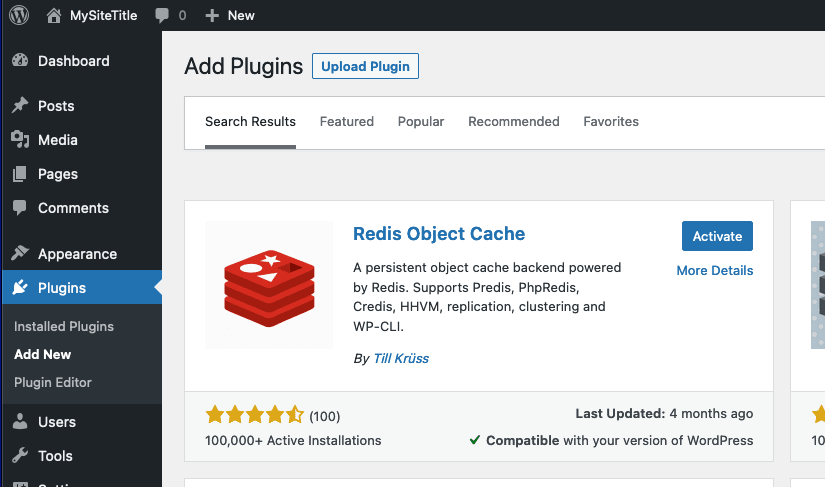Click New in the admin bar
Screen dimensions: 825x487
[241, 16]
